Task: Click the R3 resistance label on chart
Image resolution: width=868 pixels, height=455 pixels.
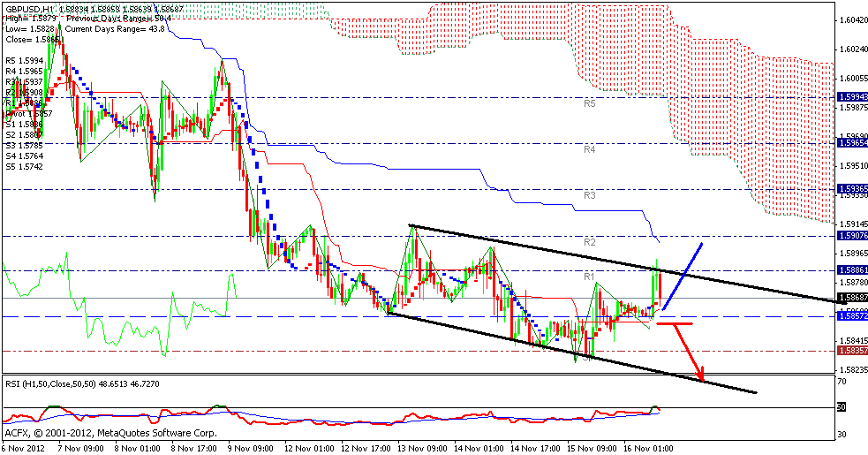Action: point(590,195)
